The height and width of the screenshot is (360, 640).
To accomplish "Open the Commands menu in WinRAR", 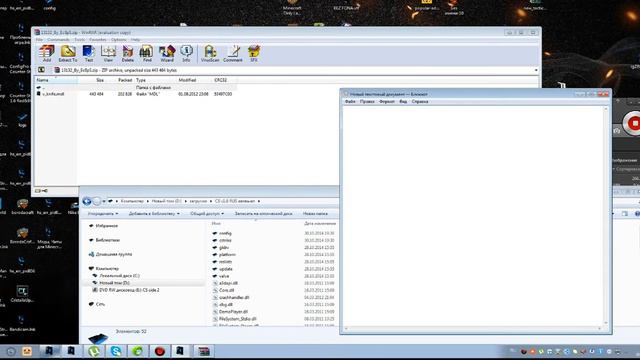I will tap(58, 40).
